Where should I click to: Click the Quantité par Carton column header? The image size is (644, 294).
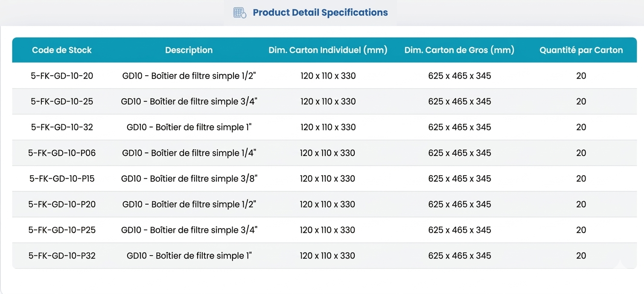[x=581, y=50]
